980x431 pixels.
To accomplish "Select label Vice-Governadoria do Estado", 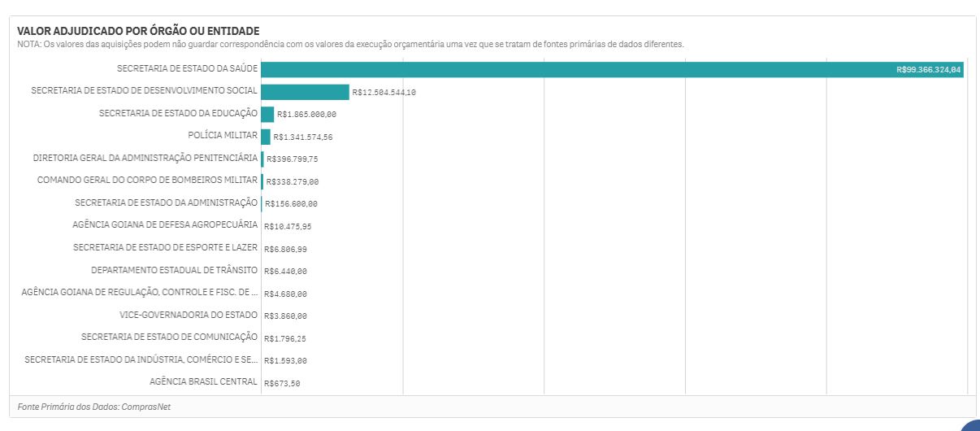I will [189, 314].
